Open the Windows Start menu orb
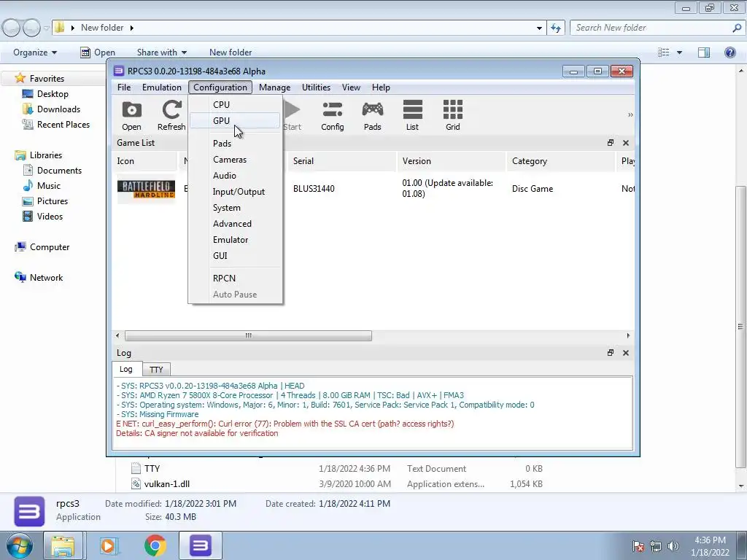The image size is (747, 560). [20, 546]
